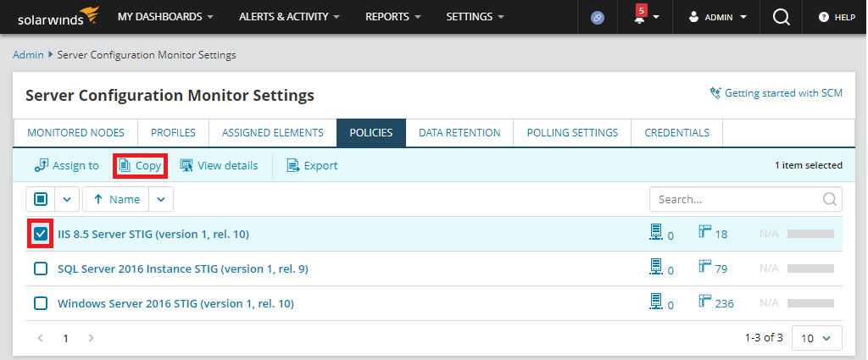Viewport: 868px width, 360px height.
Task: Expand the Reports menu
Action: 393,17
